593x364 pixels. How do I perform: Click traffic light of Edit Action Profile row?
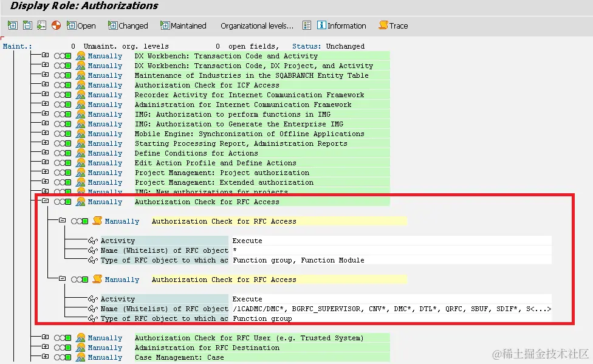tap(63, 163)
